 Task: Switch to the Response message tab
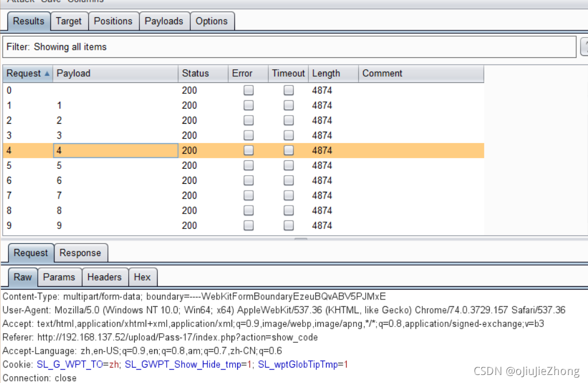pyautogui.click(x=80, y=253)
